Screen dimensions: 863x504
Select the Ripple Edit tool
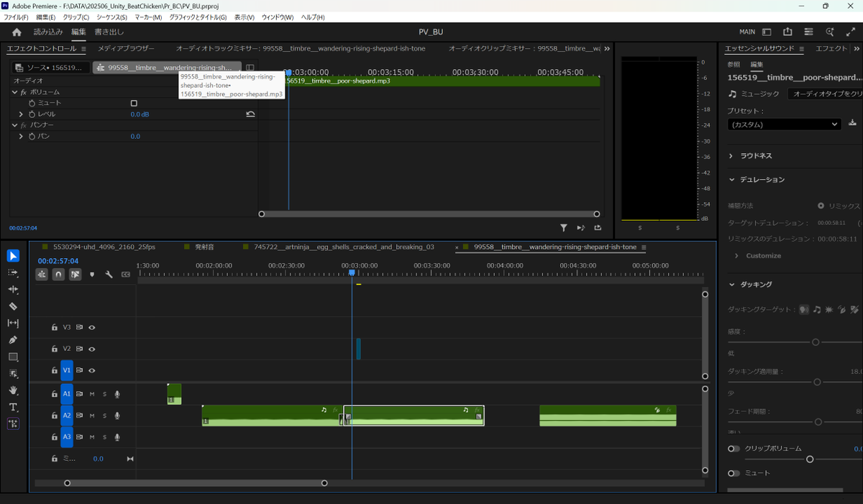coord(13,290)
